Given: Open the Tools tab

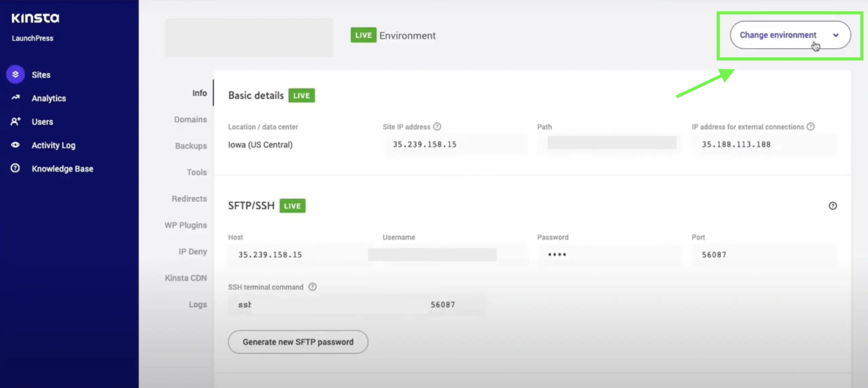Looking at the screenshot, I should point(197,172).
